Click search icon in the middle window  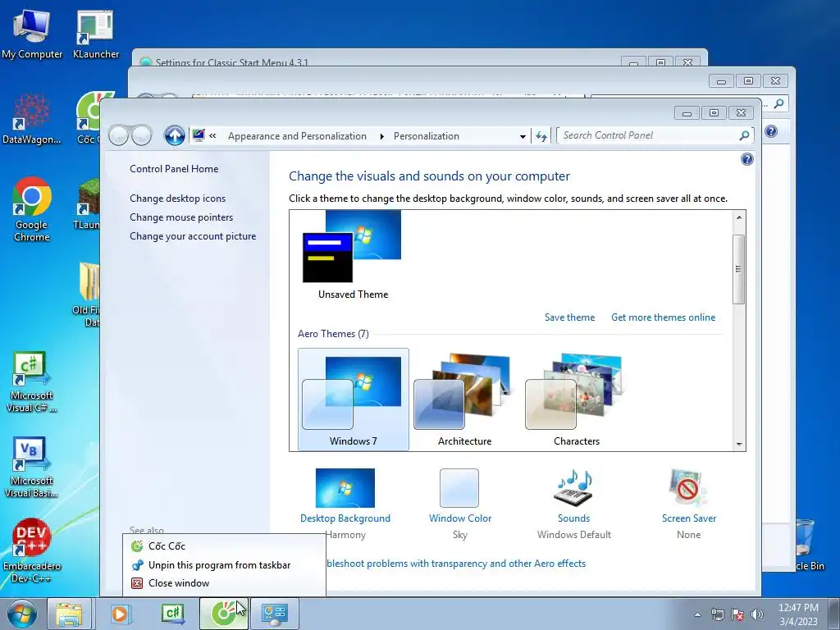pos(778,103)
